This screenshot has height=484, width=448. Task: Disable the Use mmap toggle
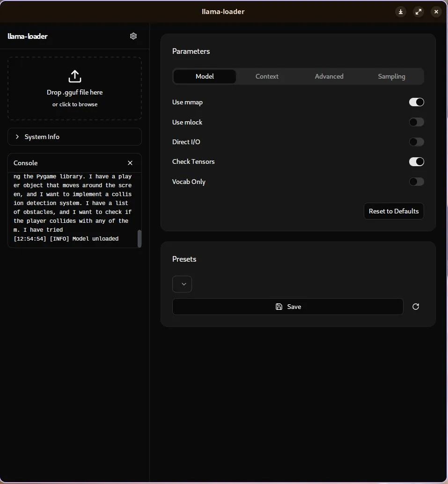[417, 102]
